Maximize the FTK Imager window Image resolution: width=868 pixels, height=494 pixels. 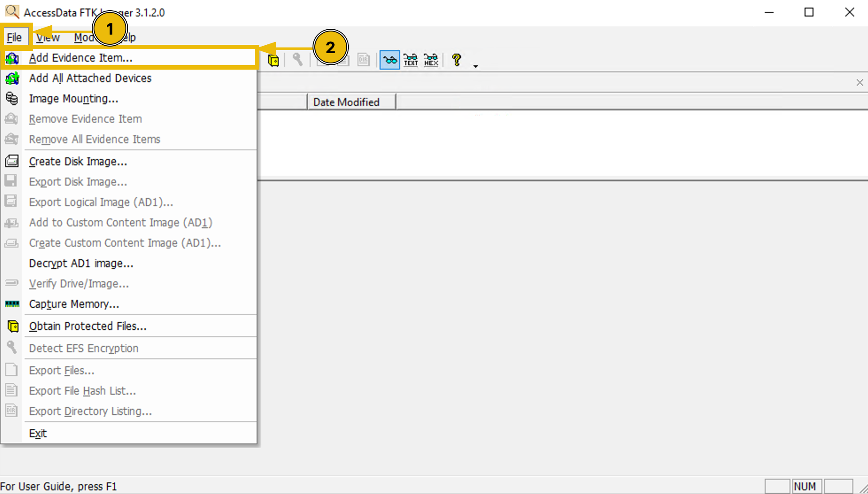coord(809,12)
